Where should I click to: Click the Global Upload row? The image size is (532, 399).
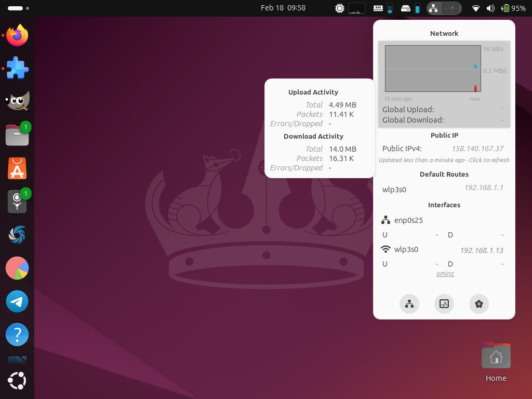[444, 110]
